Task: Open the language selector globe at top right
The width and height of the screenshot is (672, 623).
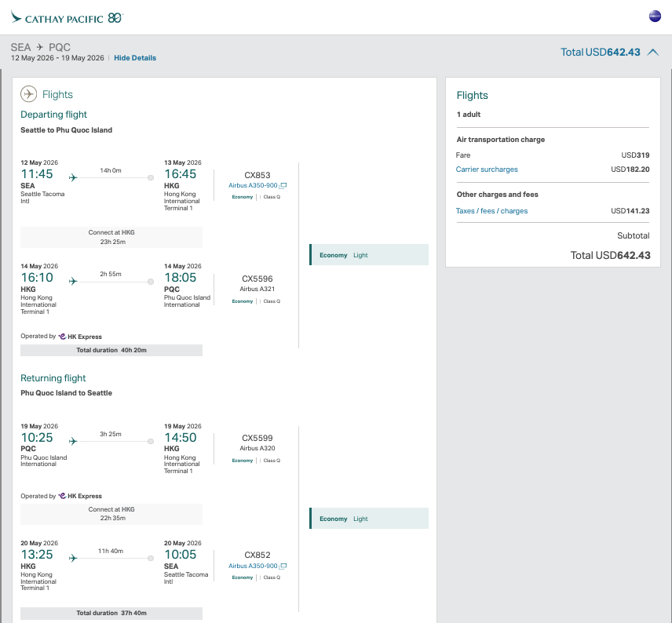Action: point(655,16)
